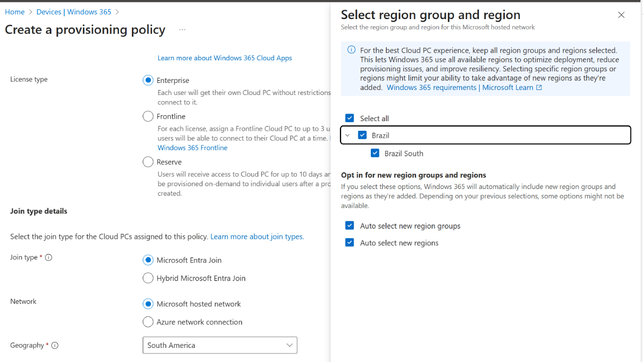The image size is (644, 362).
Task: Open Learn more about join types link
Action: point(257,236)
